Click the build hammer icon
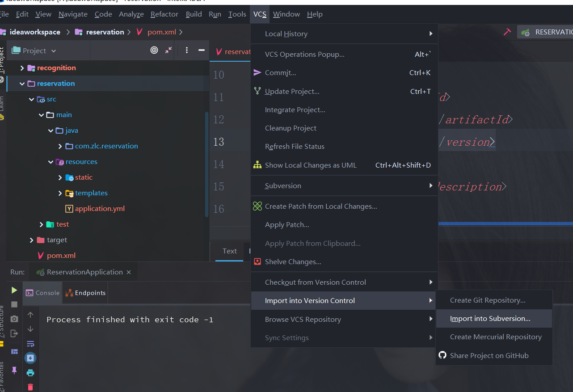Image resolution: width=573 pixels, height=392 pixels. click(507, 32)
